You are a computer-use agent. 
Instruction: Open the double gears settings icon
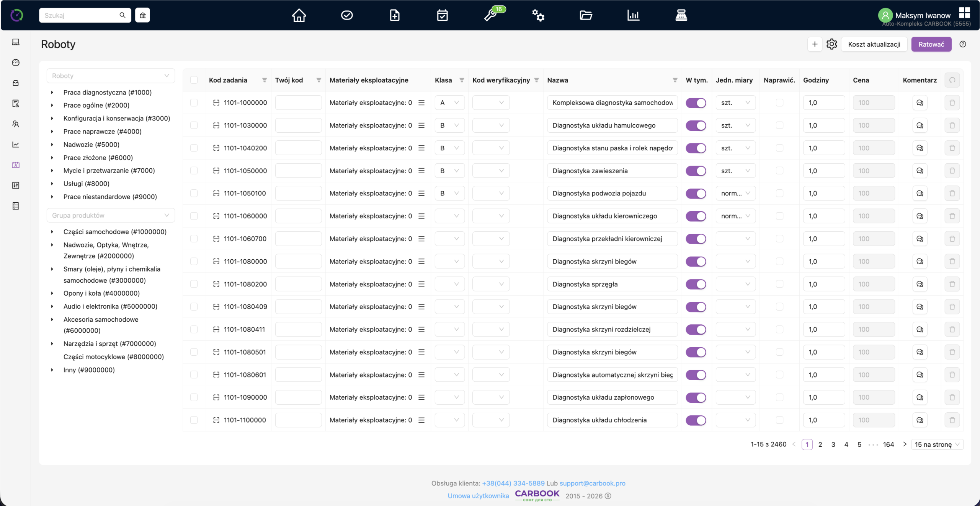tap(538, 15)
